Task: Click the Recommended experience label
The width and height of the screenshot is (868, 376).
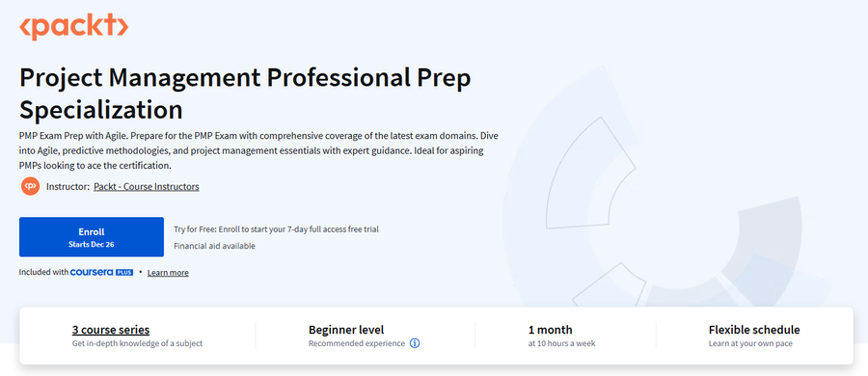Action: pyautogui.click(x=357, y=343)
